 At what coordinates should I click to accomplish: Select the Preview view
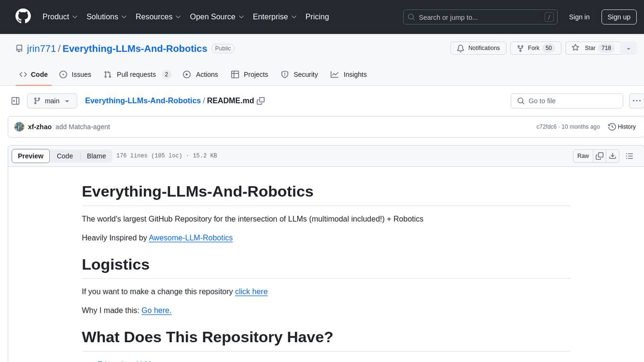pos(31,156)
